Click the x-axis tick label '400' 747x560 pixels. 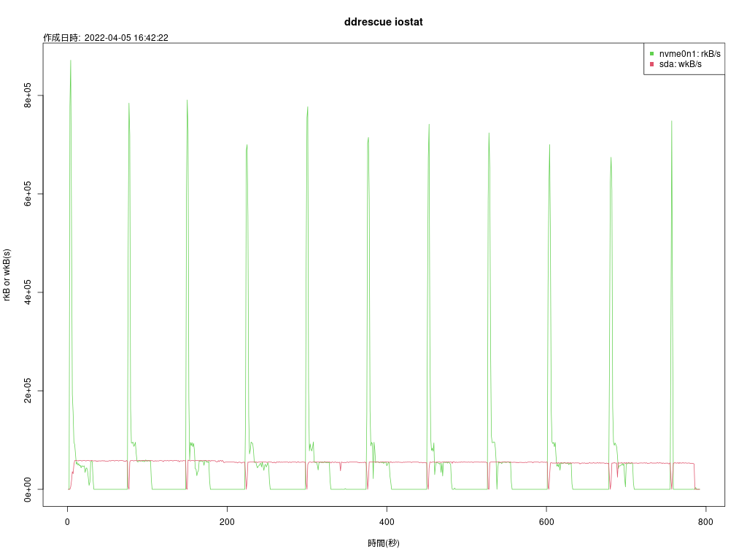tap(387, 522)
